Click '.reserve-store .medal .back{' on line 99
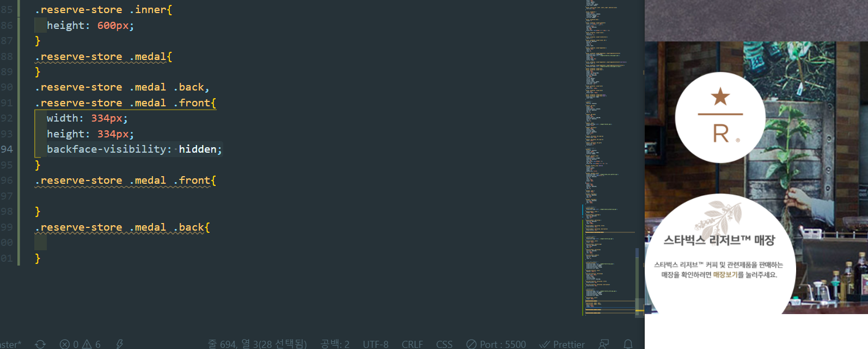The image size is (868, 349). 122,227
